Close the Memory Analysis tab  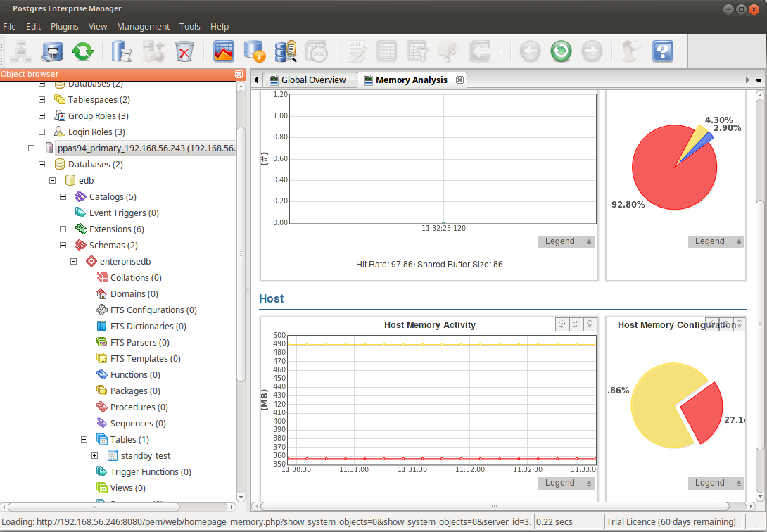[x=459, y=80]
